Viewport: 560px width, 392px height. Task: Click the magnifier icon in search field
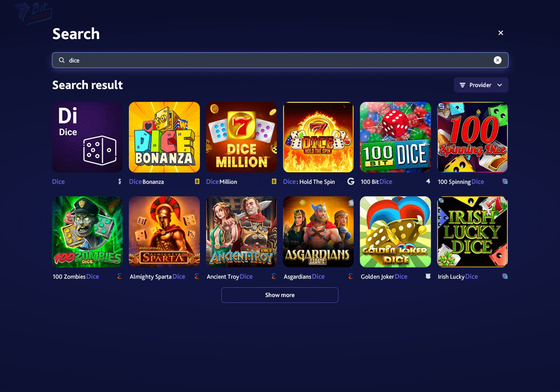click(x=62, y=60)
